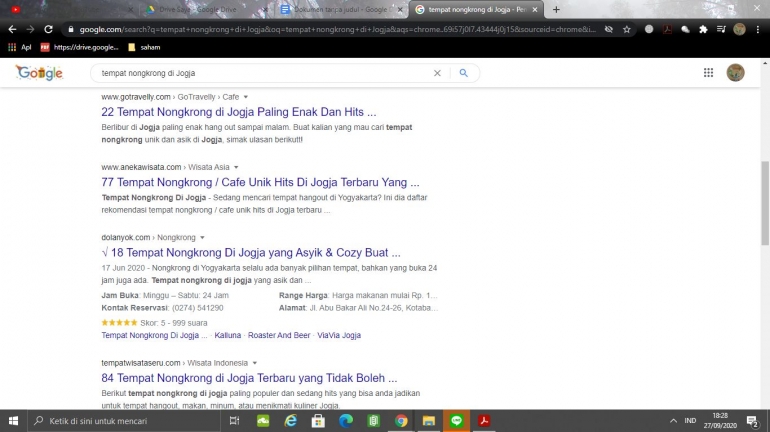The width and height of the screenshot is (770, 432).
Task: Reload the current Google results page
Action: tap(48, 29)
